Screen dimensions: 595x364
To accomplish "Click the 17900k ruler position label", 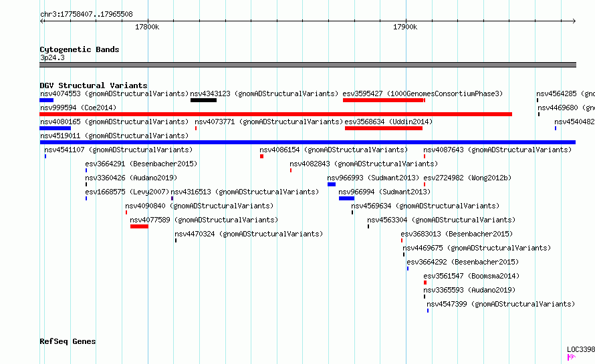I will (405, 27).
